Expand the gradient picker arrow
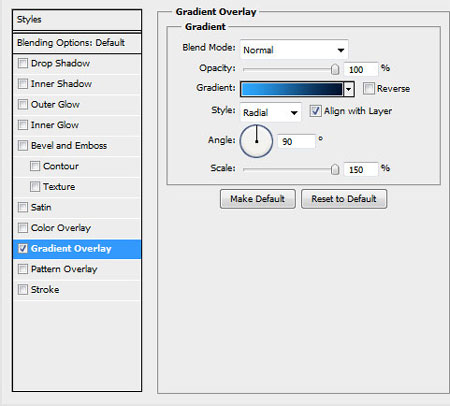This screenshot has height=406, width=450. (x=349, y=89)
